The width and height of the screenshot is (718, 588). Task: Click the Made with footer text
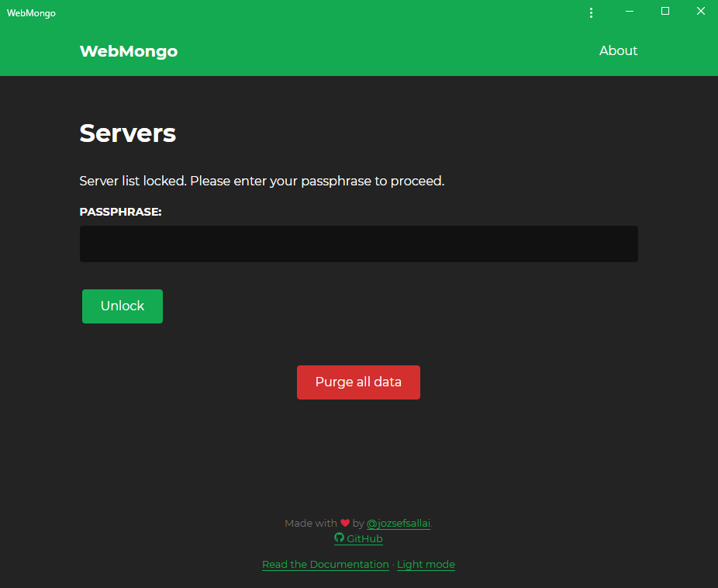coord(310,523)
